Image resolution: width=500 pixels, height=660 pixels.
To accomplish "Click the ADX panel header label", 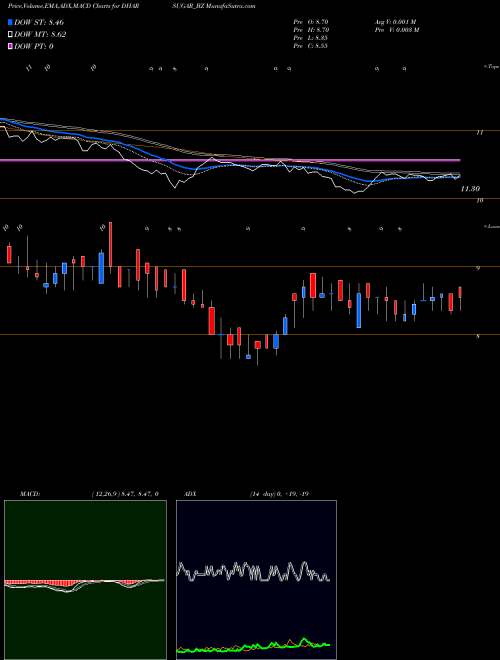I will (190, 493).
